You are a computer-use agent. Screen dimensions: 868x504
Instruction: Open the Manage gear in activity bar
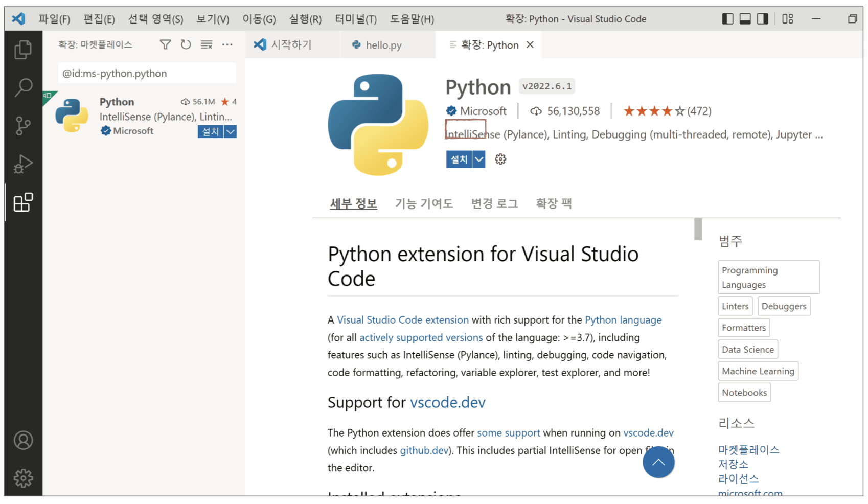[23, 478]
